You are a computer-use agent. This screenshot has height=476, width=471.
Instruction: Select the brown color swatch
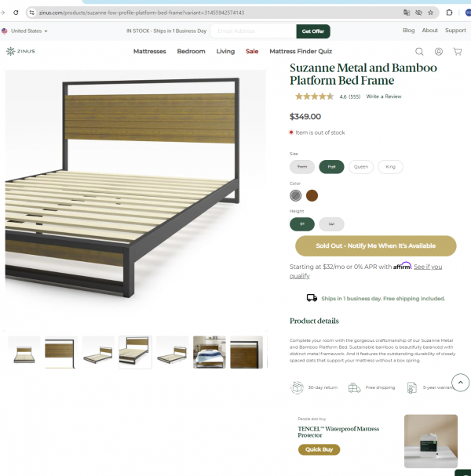pyautogui.click(x=312, y=196)
